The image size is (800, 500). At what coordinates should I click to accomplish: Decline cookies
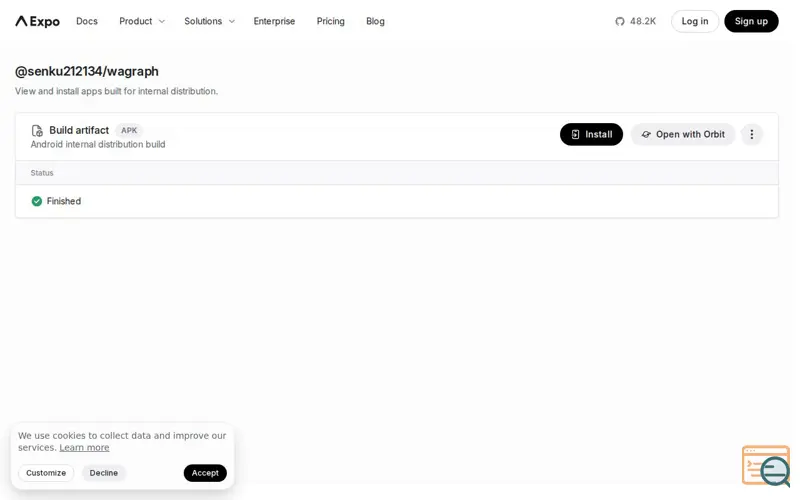pyautogui.click(x=104, y=473)
